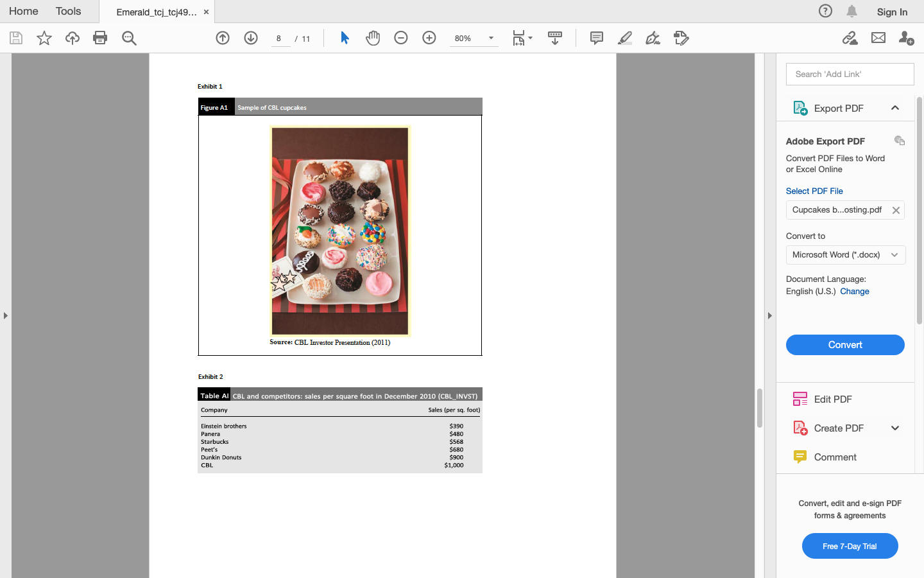Zoom in on the page
Viewport: 924px width, 578px height.
click(429, 38)
